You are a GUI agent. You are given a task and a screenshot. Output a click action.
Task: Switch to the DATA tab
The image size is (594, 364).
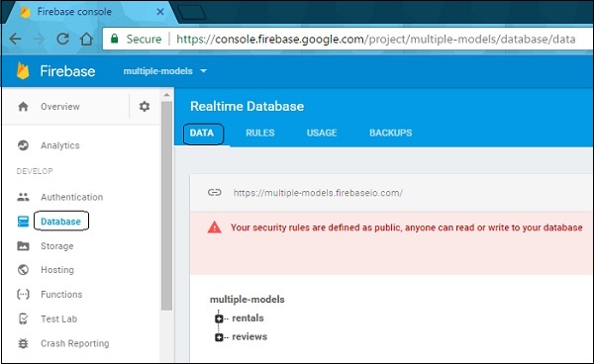tap(202, 134)
